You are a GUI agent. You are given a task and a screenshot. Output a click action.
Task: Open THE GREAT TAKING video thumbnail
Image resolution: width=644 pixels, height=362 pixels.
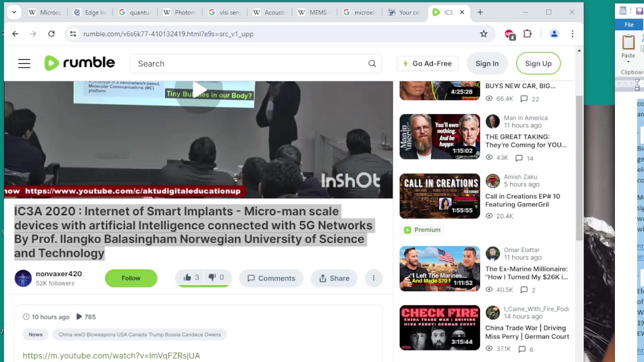pyautogui.click(x=440, y=137)
